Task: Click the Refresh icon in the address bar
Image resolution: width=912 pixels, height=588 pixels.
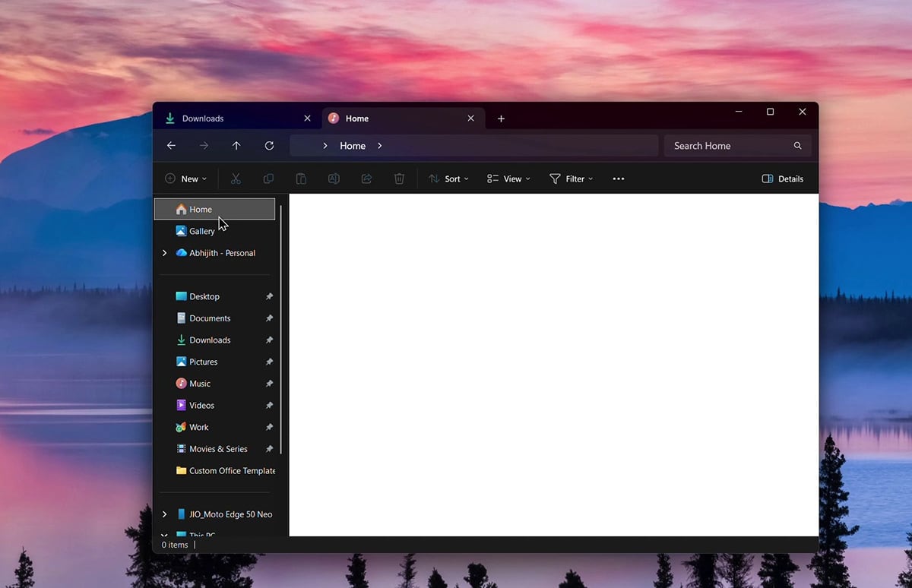Action: point(269,145)
